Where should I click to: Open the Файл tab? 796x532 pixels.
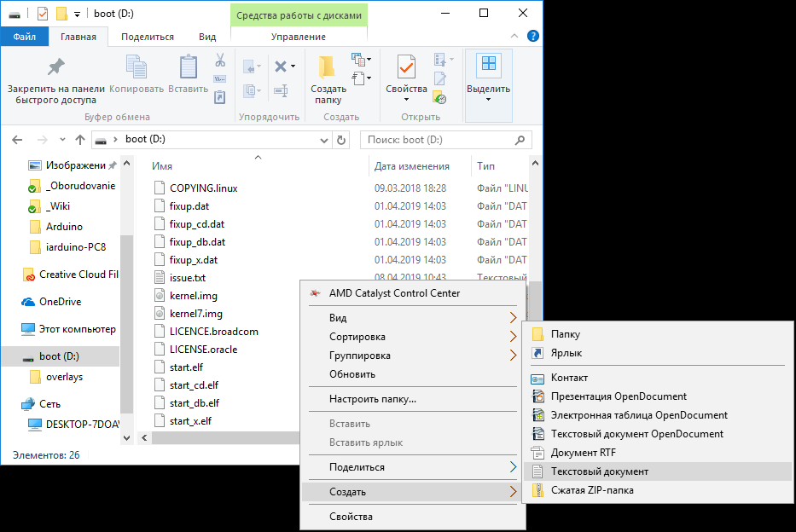click(25, 37)
